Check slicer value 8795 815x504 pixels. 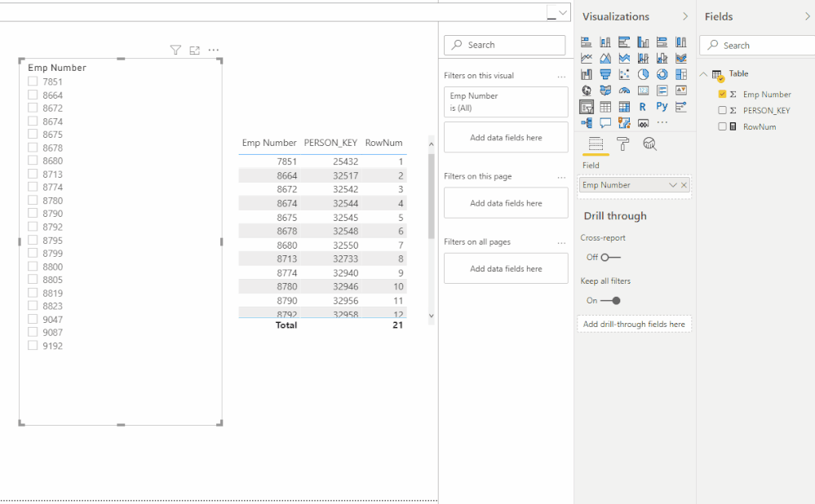coord(33,240)
